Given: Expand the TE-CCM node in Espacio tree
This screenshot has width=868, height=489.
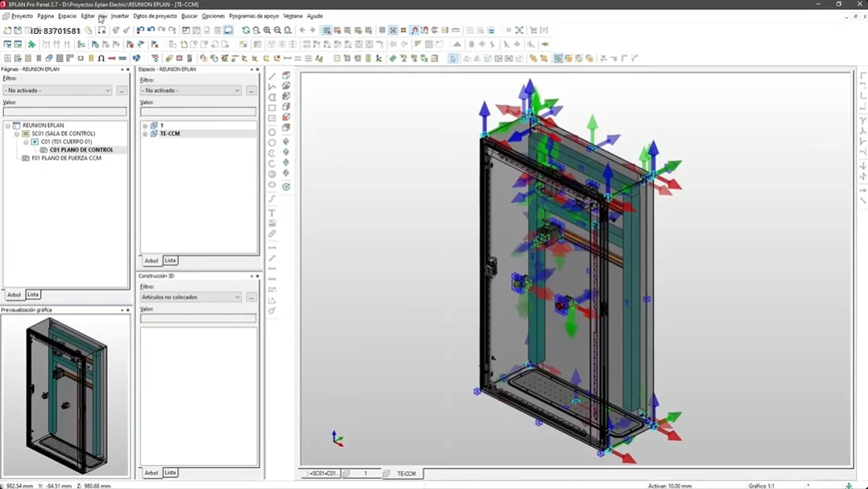Looking at the screenshot, I should 145,134.
